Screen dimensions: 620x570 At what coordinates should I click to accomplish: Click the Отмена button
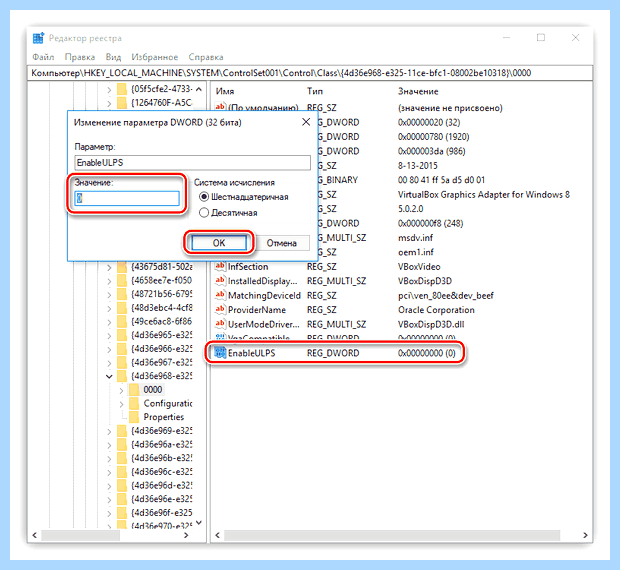pos(281,243)
